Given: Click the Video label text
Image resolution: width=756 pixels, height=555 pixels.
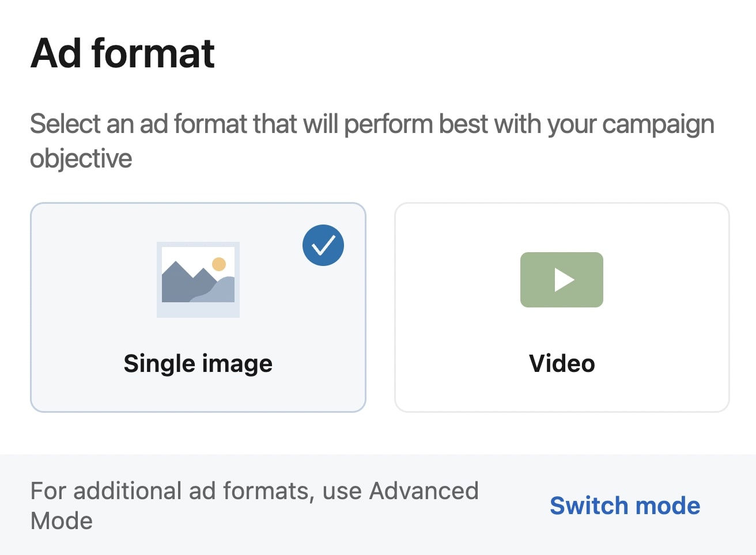Looking at the screenshot, I should pos(561,363).
